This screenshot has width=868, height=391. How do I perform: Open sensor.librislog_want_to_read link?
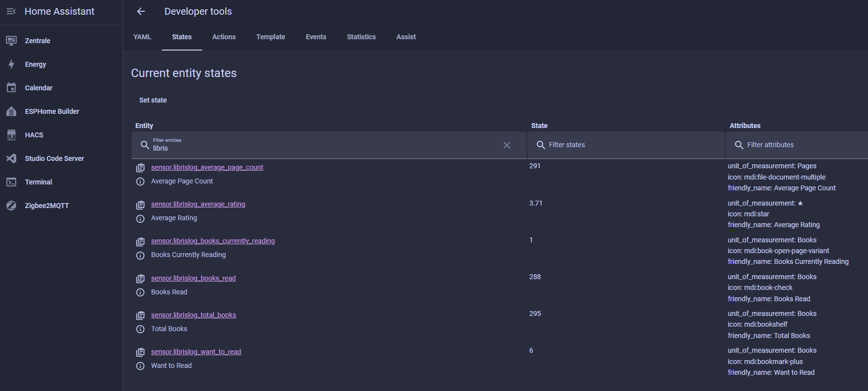click(x=196, y=352)
